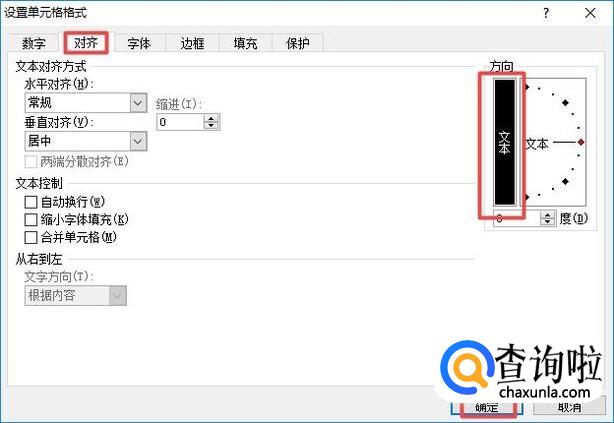Open the 边框 tab

coord(192,43)
